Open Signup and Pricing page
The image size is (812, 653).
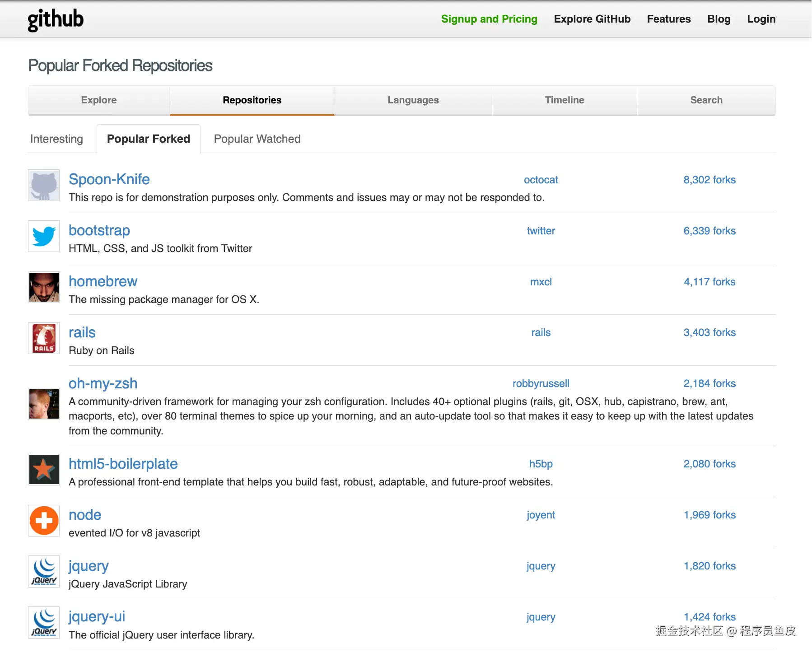[489, 19]
